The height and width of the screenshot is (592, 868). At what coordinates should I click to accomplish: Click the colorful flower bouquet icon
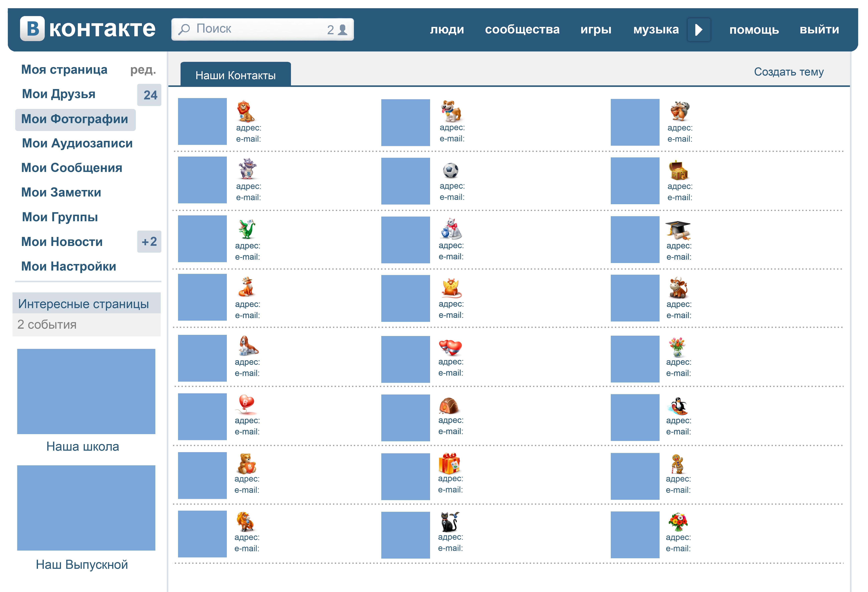pyautogui.click(x=678, y=522)
